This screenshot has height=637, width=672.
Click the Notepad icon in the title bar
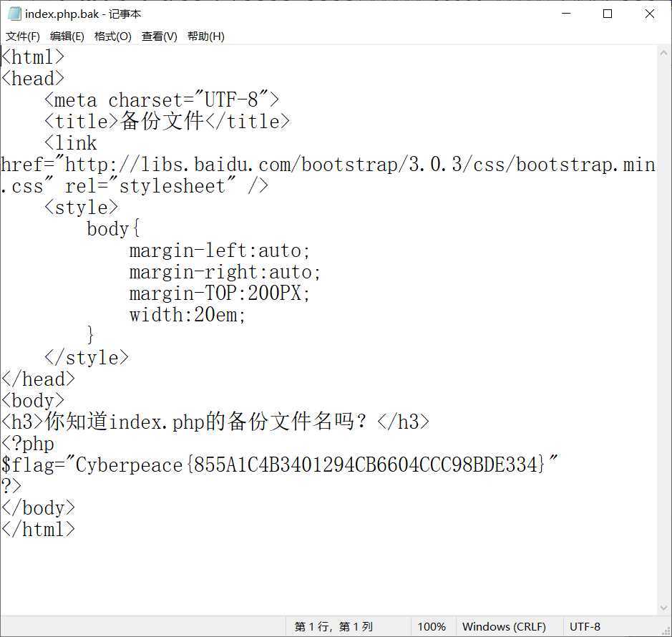click(x=14, y=14)
